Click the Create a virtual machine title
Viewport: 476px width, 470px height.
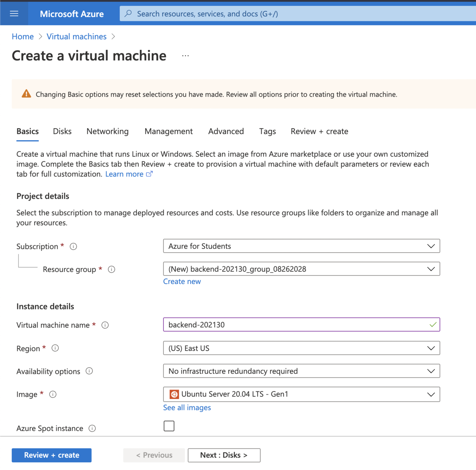click(89, 56)
